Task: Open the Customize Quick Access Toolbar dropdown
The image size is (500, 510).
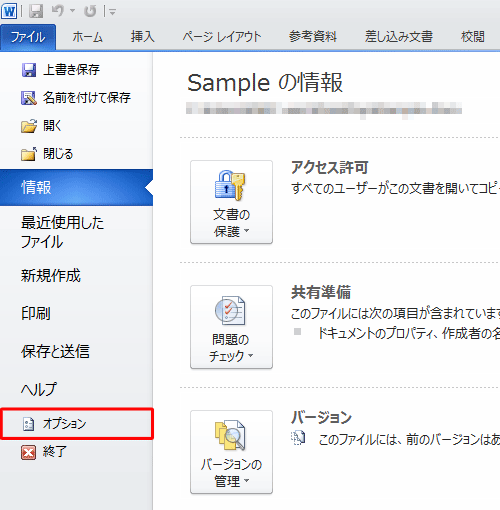Action: click(x=112, y=12)
